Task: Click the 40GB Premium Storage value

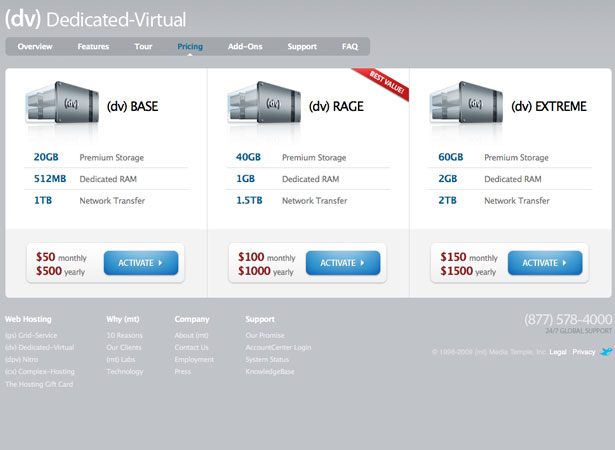Action: [248, 157]
